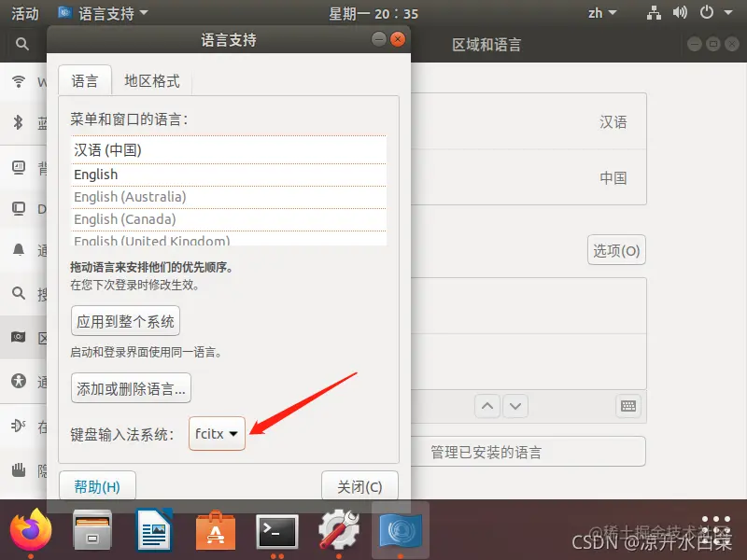
Task: Open Dock settings icon in sidebar
Action: (19, 208)
